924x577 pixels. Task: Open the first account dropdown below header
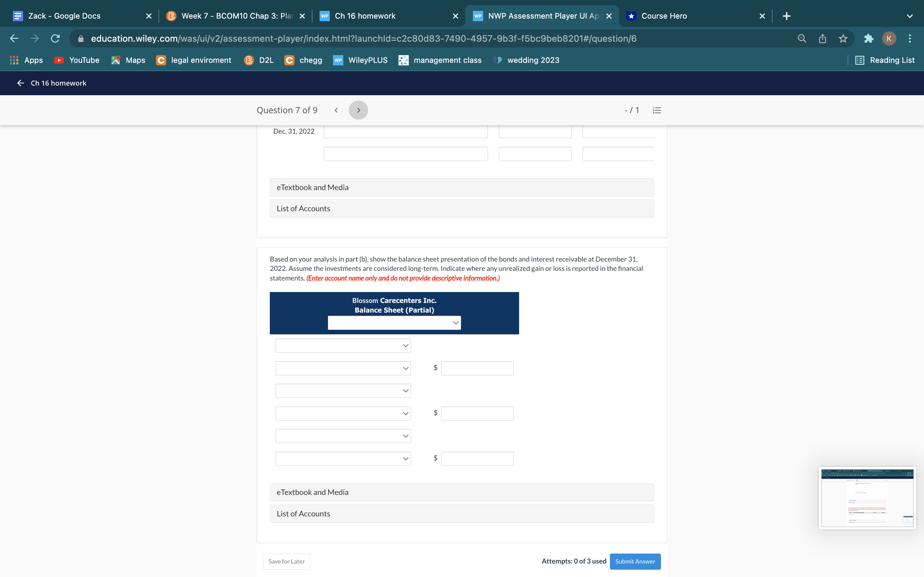343,346
